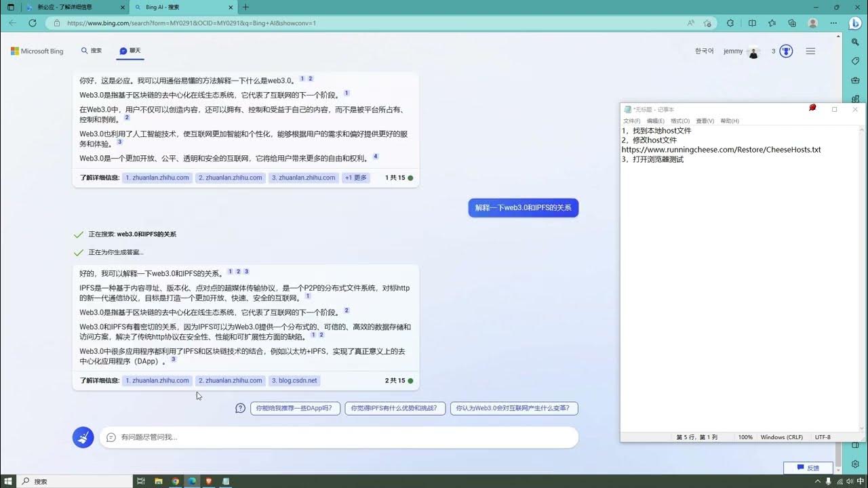Go to Microsoft Bing home logo
The width and height of the screenshot is (868, 488).
[x=37, y=51]
